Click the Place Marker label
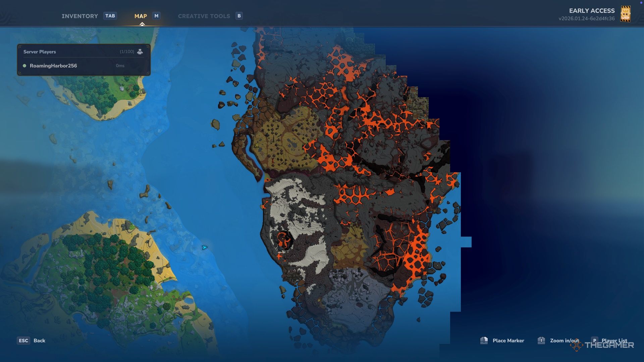Image resolution: width=644 pixels, height=362 pixels. [x=508, y=341]
